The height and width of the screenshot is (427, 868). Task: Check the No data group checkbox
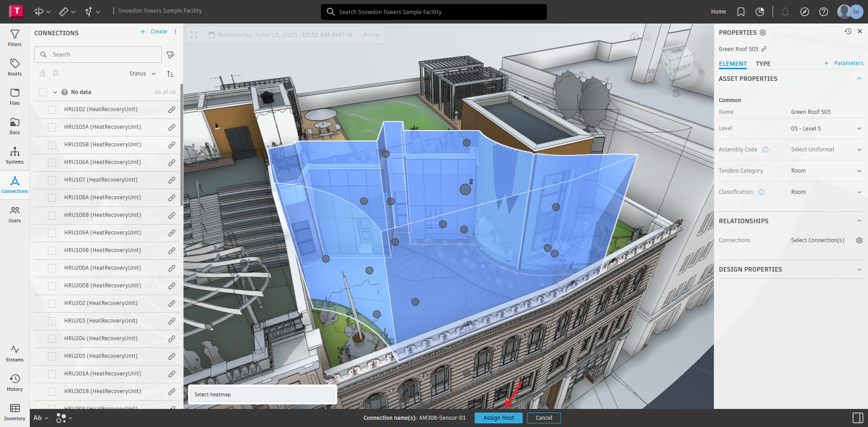click(x=43, y=92)
